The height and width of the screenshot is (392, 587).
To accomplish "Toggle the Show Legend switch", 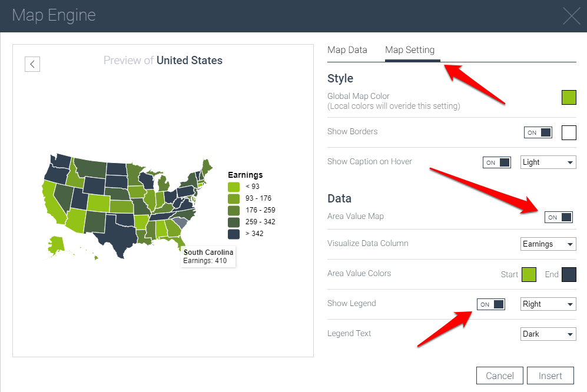I will tap(491, 304).
